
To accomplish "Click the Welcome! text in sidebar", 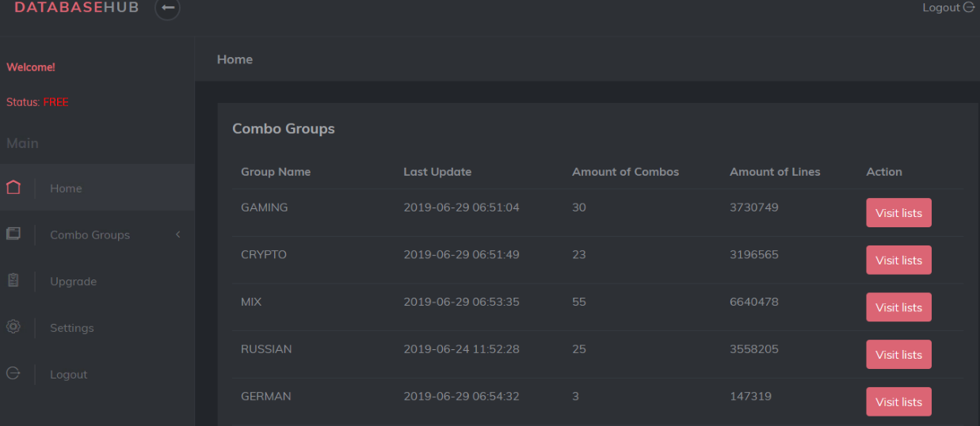I will 31,67.
